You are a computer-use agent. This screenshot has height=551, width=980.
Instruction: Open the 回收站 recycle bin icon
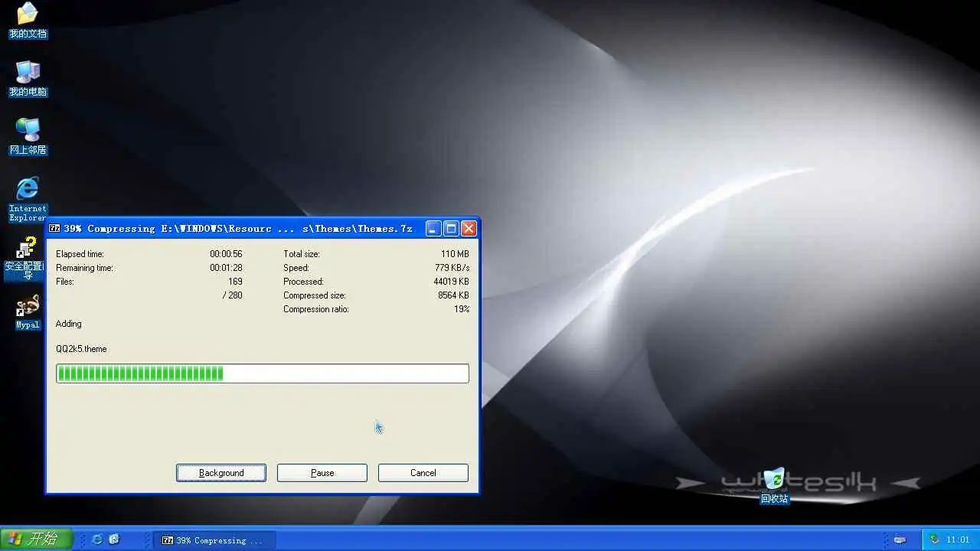pyautogui.click(x=774, y=486)
